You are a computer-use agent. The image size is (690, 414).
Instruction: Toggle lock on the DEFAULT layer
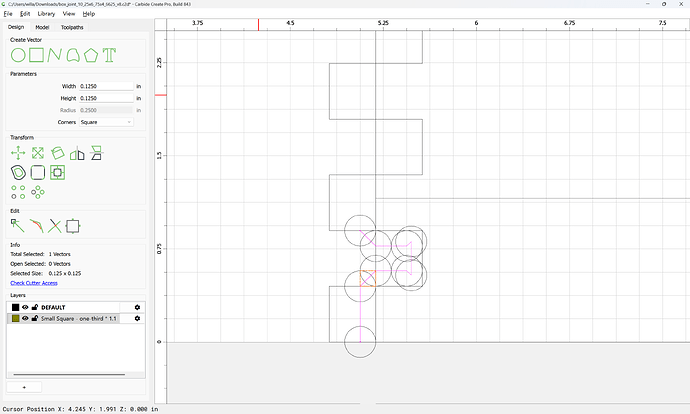tap(35, 307)
